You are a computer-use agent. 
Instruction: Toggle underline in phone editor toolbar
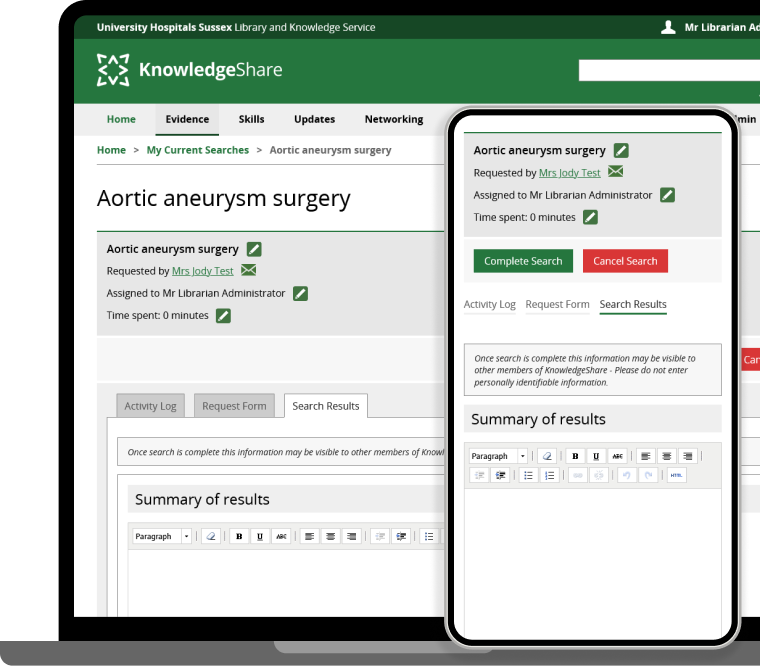coord(596,456)
